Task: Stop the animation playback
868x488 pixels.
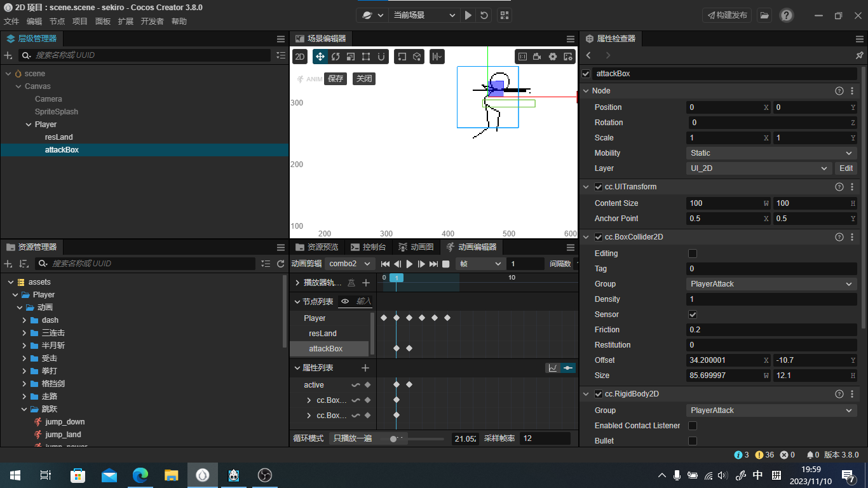Action: [446, 264]
